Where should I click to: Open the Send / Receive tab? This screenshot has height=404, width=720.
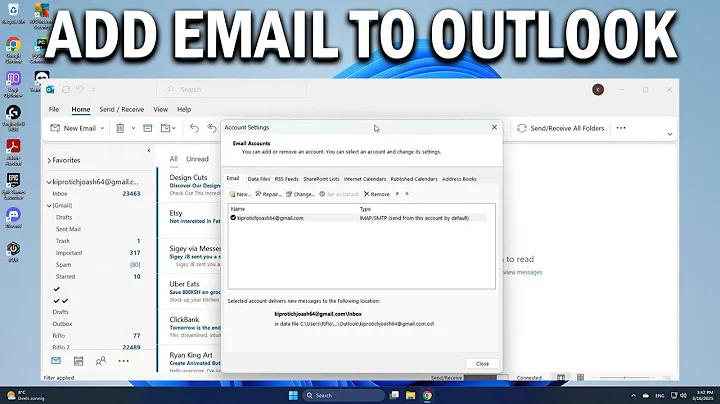click(122, 109)
